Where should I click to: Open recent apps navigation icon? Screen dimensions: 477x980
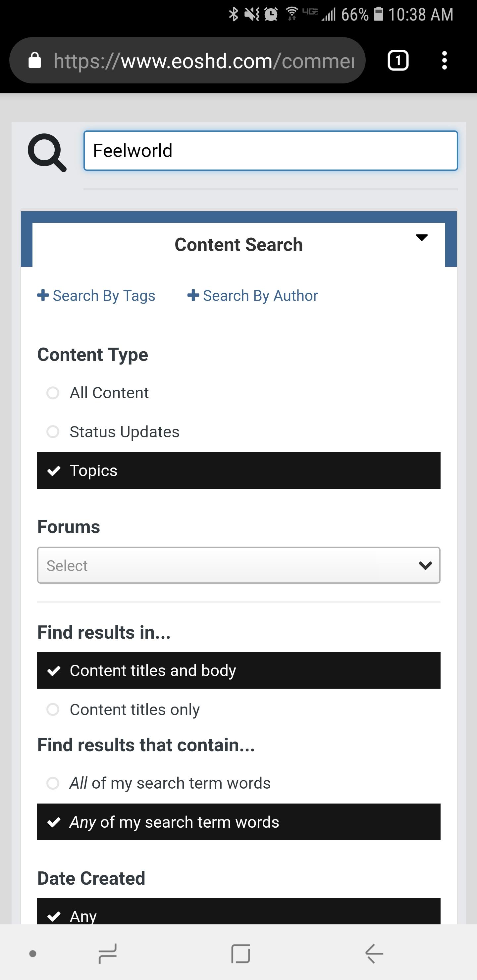point(108,954)
